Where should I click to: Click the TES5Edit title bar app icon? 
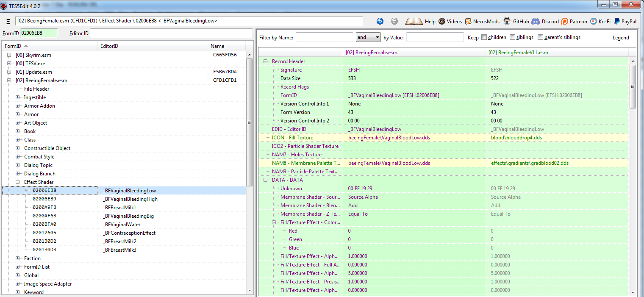click(4, 6)
